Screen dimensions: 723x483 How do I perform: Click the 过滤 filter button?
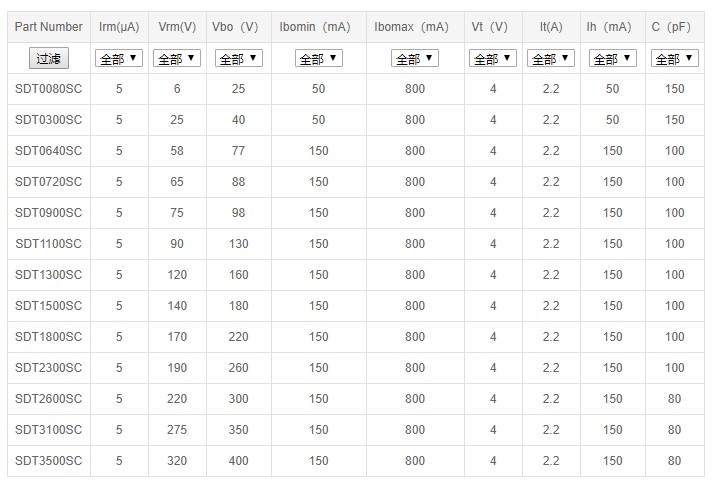click(x=48, y=59)
